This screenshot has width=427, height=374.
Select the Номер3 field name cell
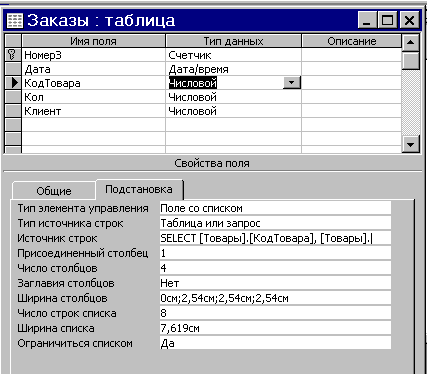pos(93,55)
